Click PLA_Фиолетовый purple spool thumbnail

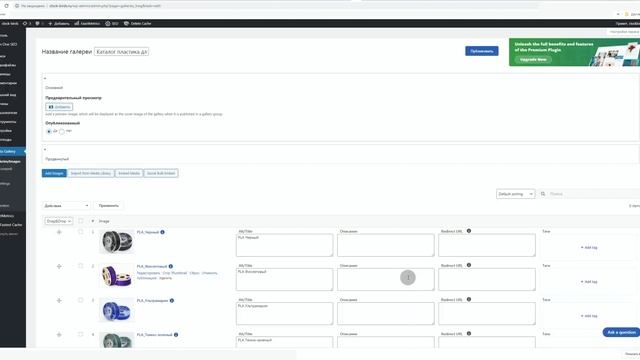(117, 276)
